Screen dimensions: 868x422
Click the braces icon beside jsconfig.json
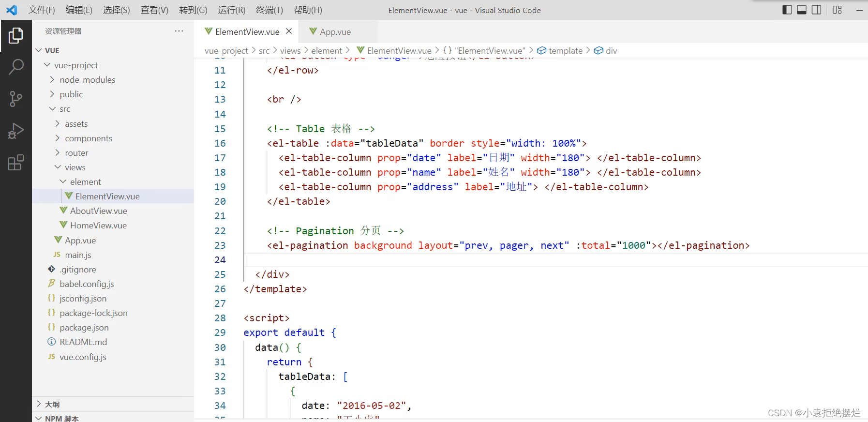(x=52, y=298)
